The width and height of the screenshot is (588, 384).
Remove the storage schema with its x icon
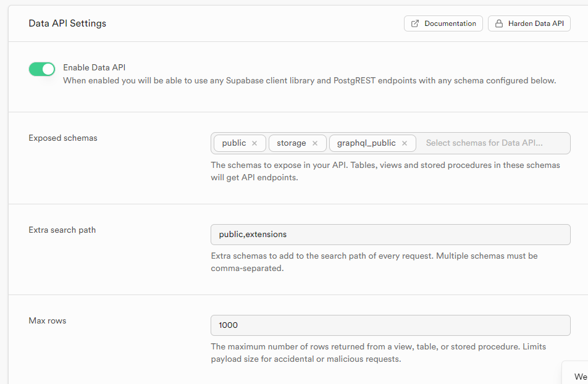[315, 143]
